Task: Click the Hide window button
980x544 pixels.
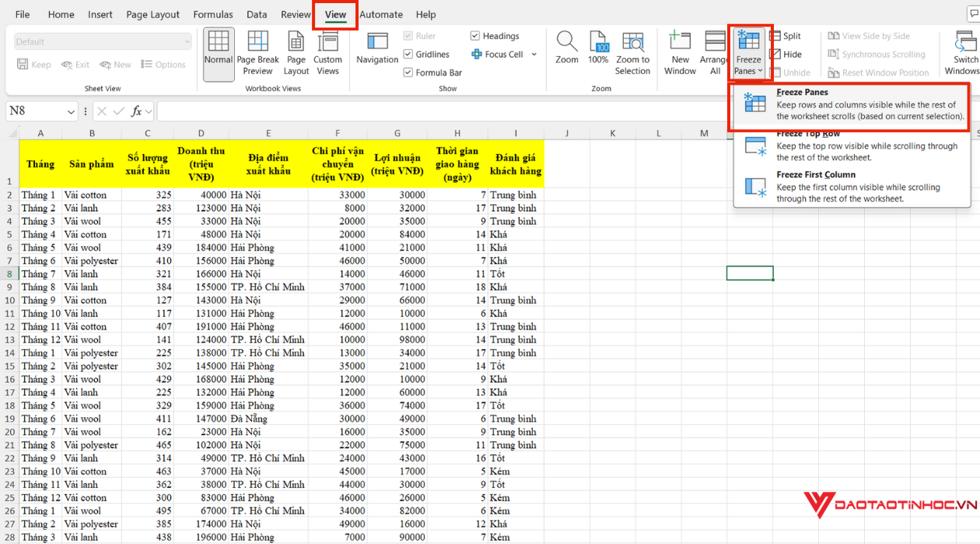Action: coord(786,54)
